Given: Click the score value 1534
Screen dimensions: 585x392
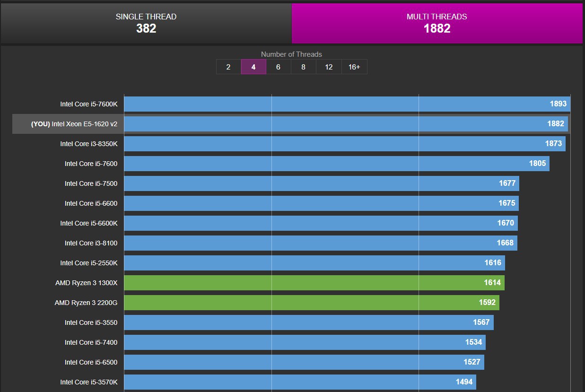Looking at the screenshot, I should 473,342.
